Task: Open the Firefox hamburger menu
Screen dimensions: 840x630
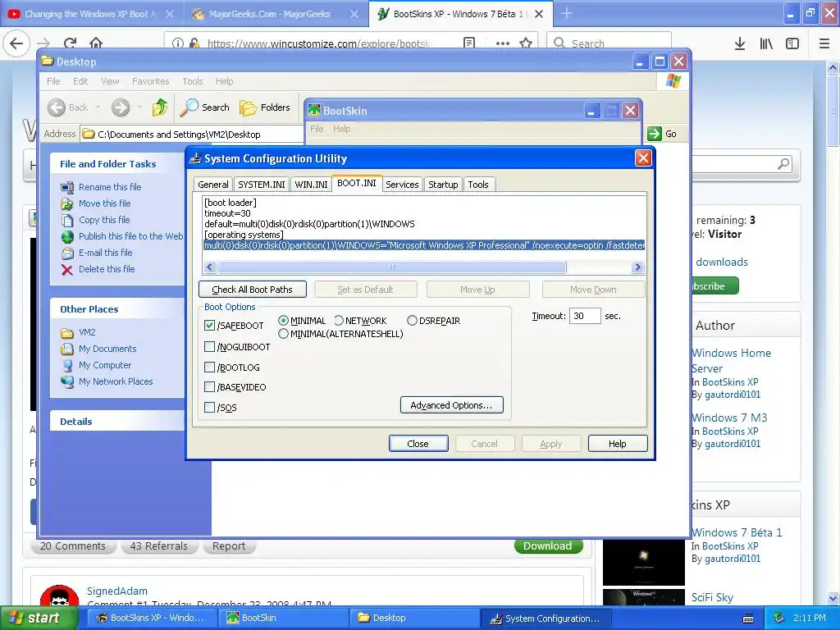Action: (824, 43)
